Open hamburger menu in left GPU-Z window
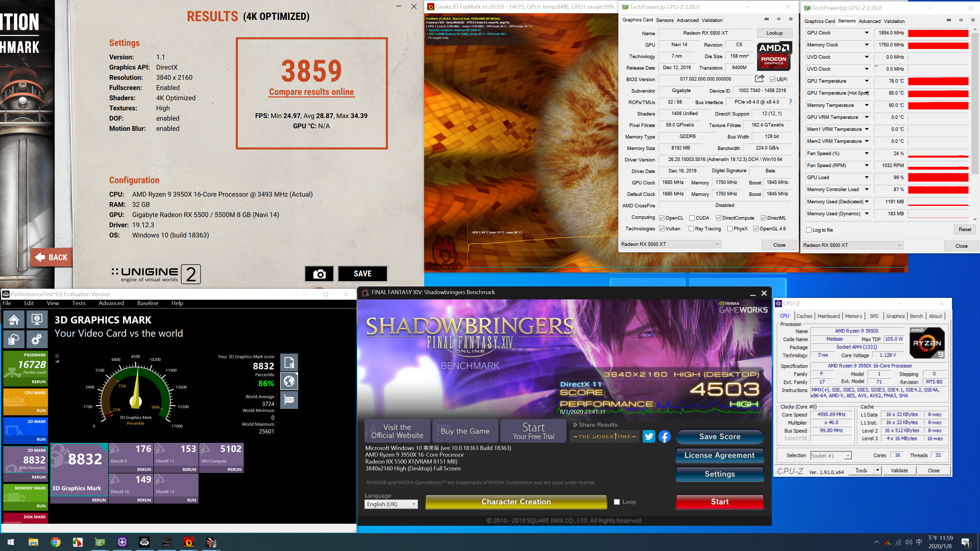 click(x=791, y=19)
